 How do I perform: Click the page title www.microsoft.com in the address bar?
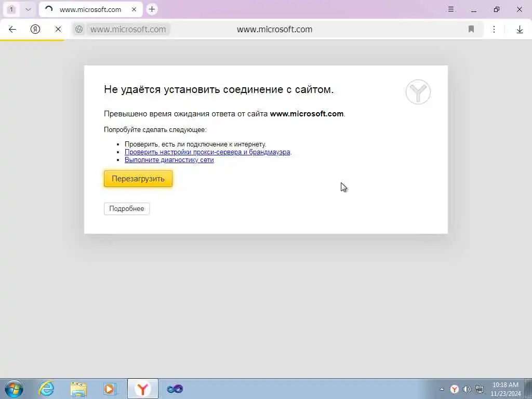[x=274, y=30]
